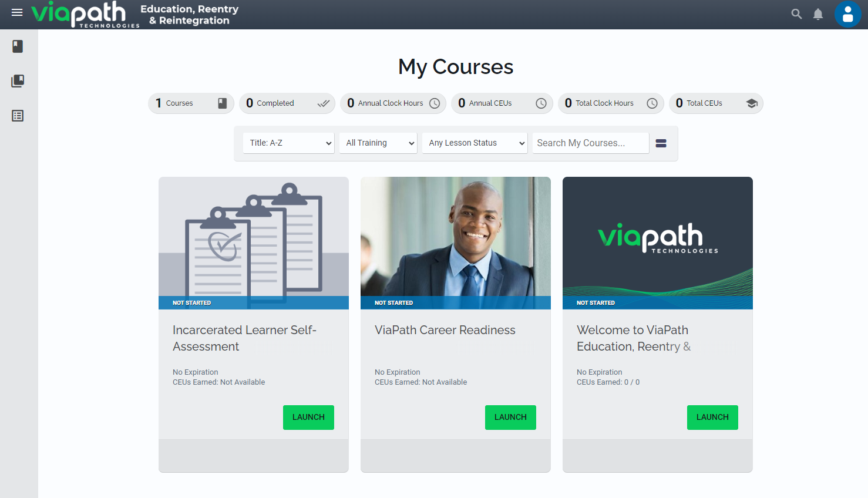Focus the Search My Courses field
This screenshot has height=498, width=868.
(x=591, y=143)
